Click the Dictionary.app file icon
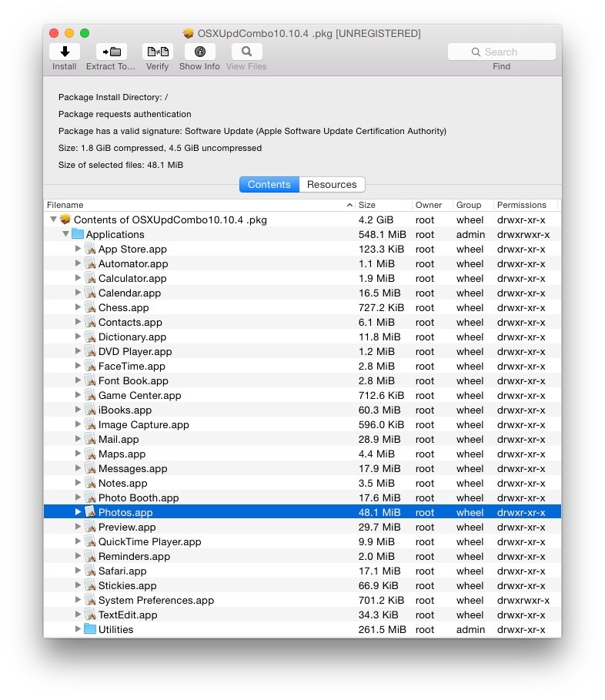This screenshot has height=700, width=605. 90,337
